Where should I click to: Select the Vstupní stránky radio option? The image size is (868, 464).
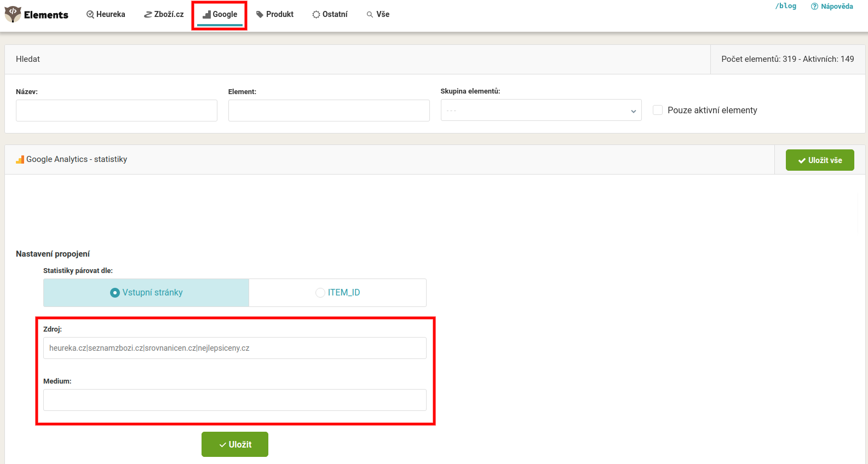click(x=146, y=293)
